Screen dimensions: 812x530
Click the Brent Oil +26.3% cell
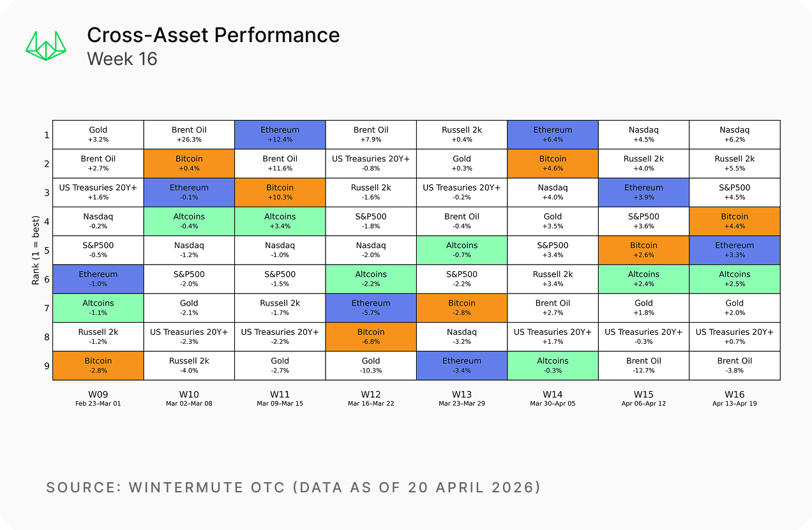[189, 135]
